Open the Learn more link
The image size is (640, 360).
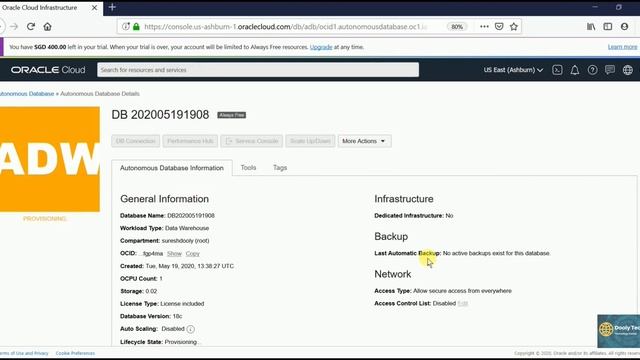pyautogui.click(x=622, y=47)
